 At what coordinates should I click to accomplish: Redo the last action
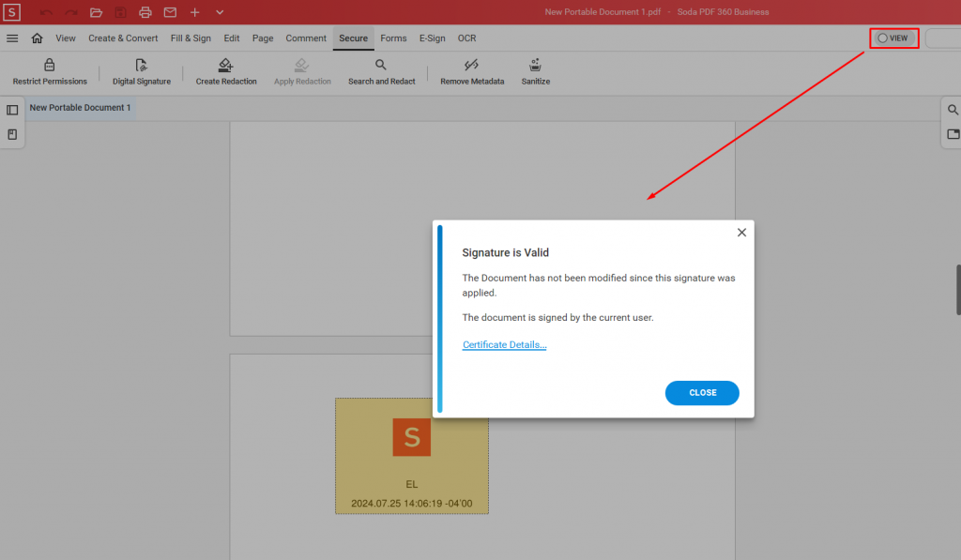tap(71, 12)
